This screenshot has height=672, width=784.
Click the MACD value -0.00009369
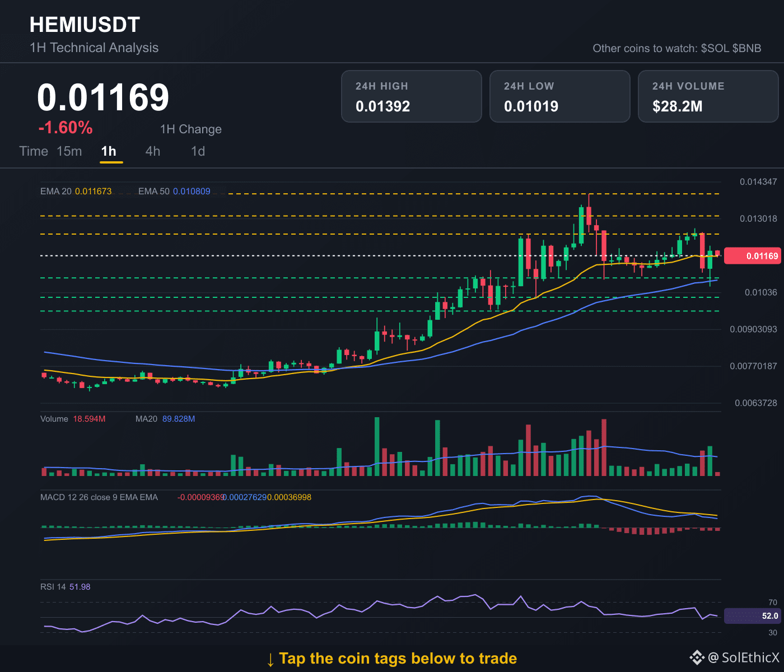tap(200, 497)
